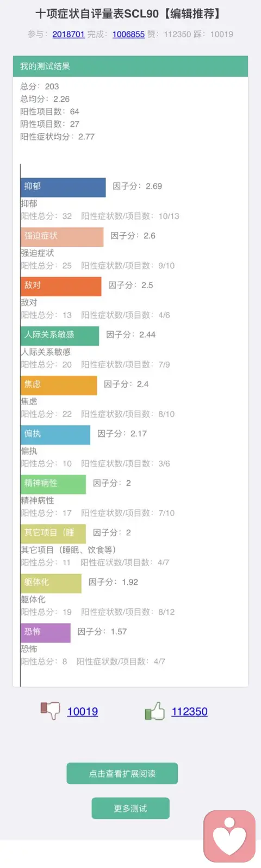Open the 10019 dislike count link
The height and width of the screenshot is (868, 261).
tap(83, 711)
